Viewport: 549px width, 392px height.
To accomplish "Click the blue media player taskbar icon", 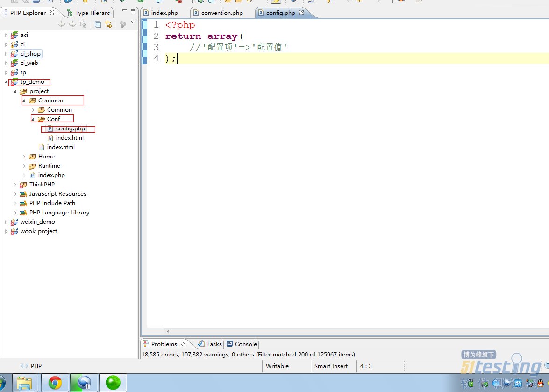I will [x=84, y=383].
